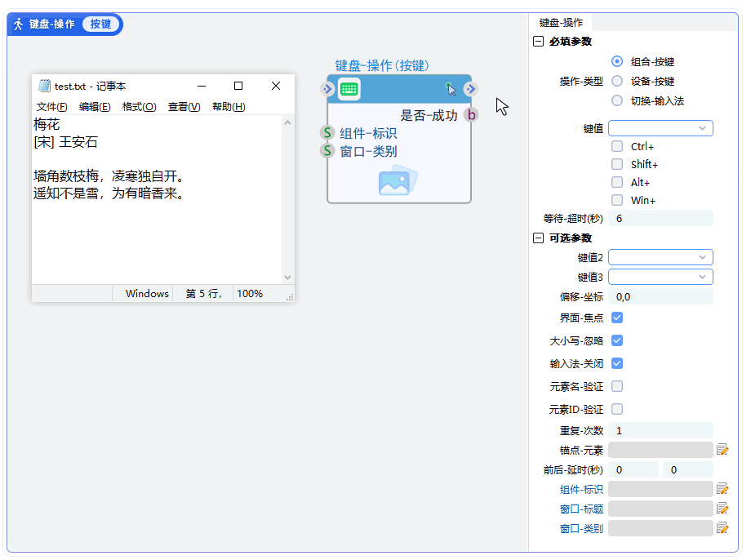751x560 pixels.
Task: Click the 窗口-类别 link label in properties
Action: 581,528
